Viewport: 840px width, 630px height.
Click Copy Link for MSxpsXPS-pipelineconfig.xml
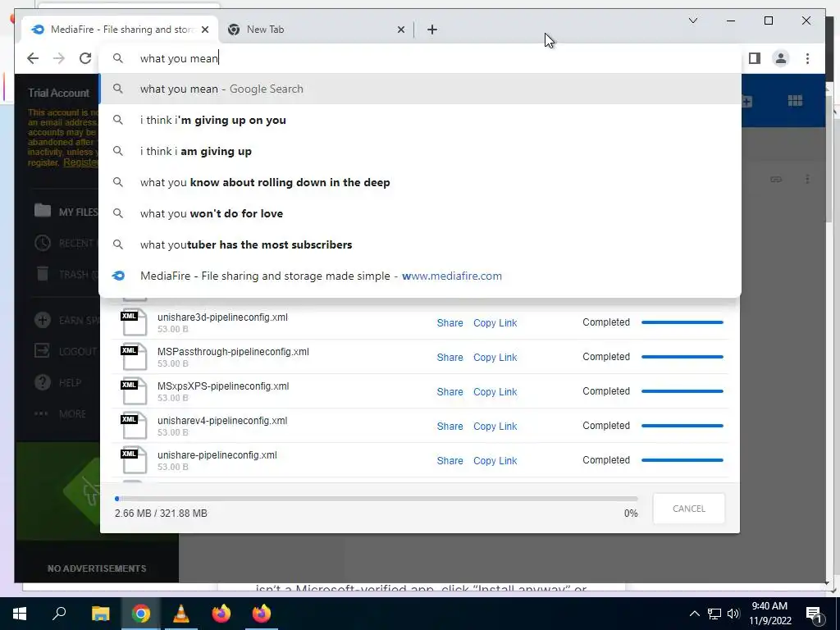point(495,391)
